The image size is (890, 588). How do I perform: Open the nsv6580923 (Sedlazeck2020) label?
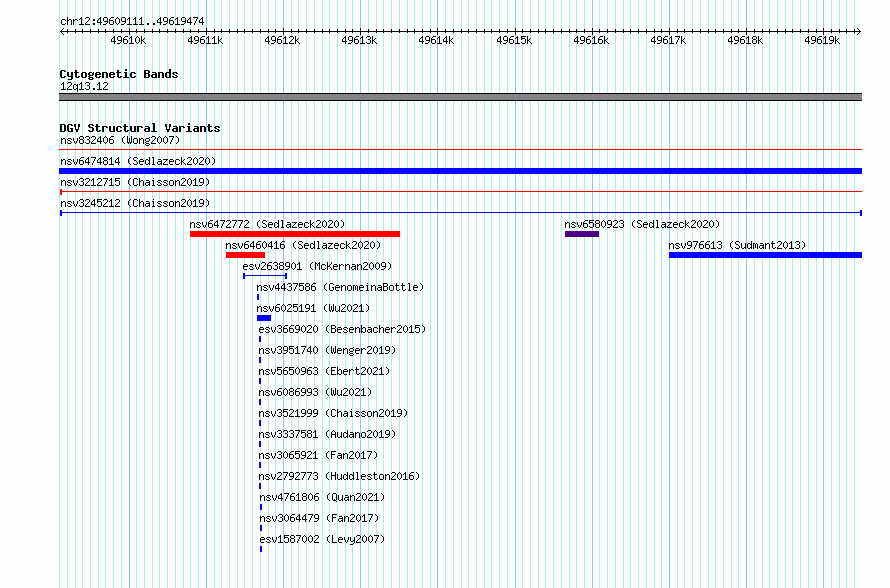(x=642, y=224)
